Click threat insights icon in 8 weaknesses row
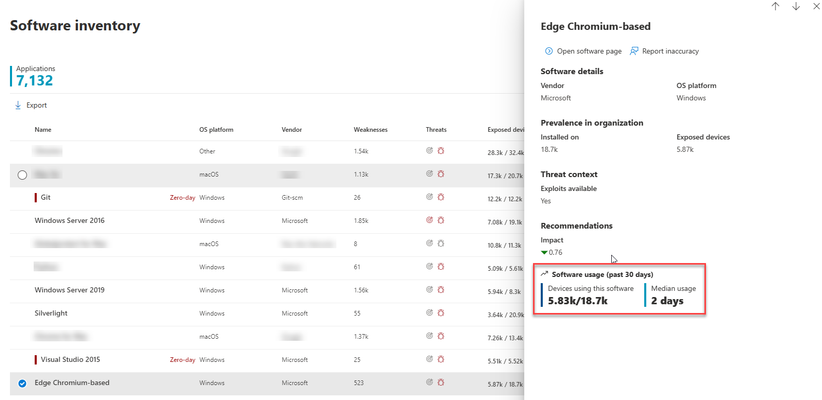Image resolution: width=822 pixels, height=400 pixels. coord(429,243)
